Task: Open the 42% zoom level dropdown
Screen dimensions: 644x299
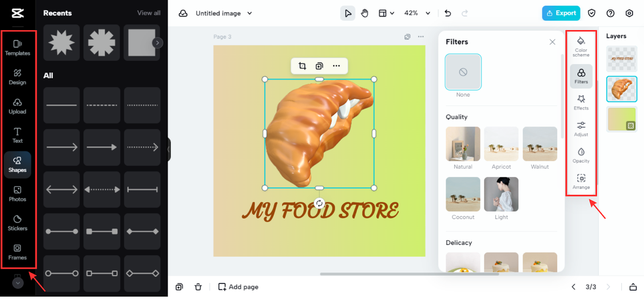Action: coord(418,13)
